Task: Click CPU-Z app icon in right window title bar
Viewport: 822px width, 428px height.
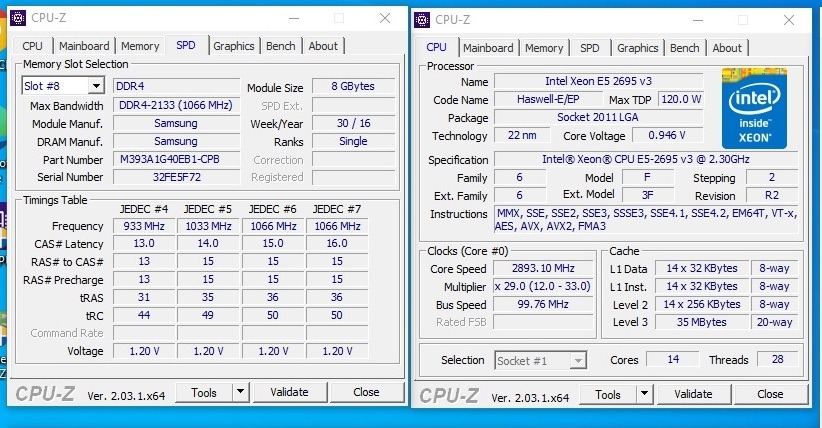Action: point(422,20)
